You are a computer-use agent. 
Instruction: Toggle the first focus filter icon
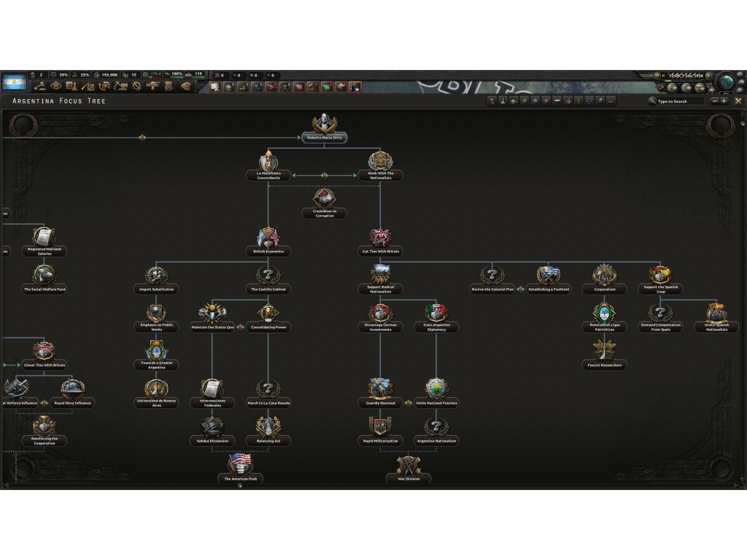tap(492, 101)
